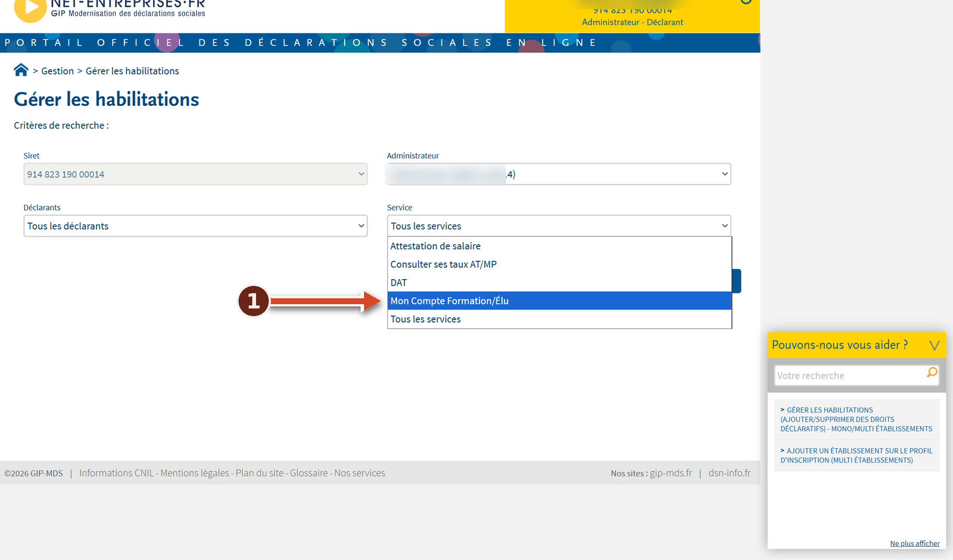This screenshot has height=560, width=953.
Task: Choose the DAT service option
Action: (x=559, y=283)
